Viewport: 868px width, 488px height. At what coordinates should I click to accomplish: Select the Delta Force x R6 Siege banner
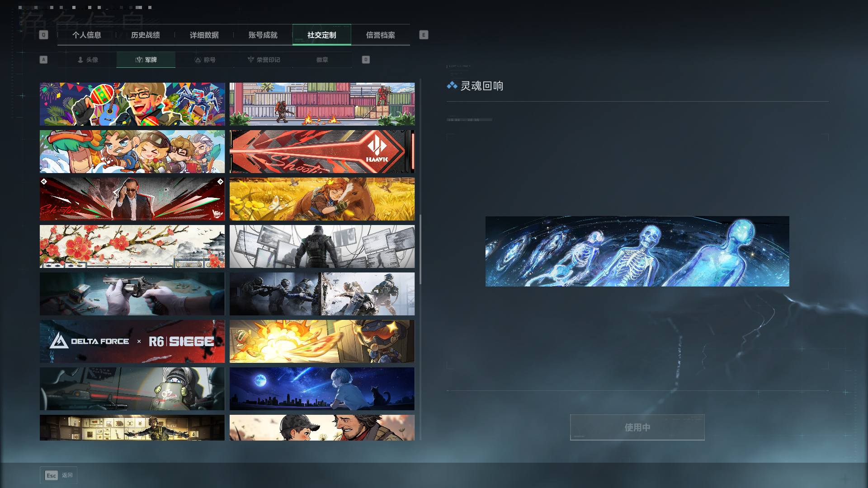pyautogui.click(x=132, y=342)
